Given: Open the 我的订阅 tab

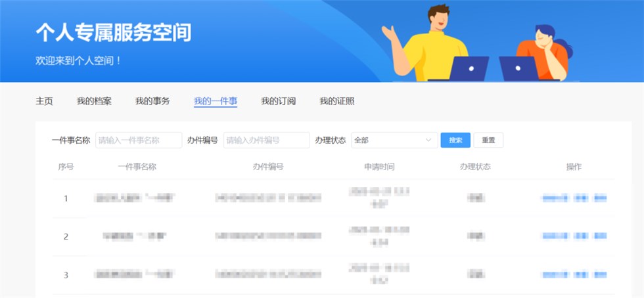Looking at the screenshot, I should (278, 101).
